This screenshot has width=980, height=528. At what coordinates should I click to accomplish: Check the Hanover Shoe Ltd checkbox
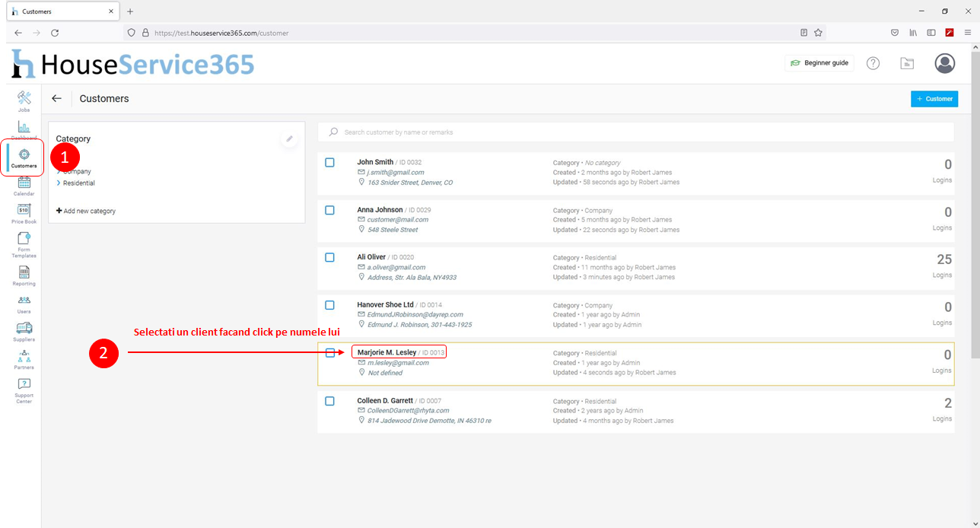[329, 305]
